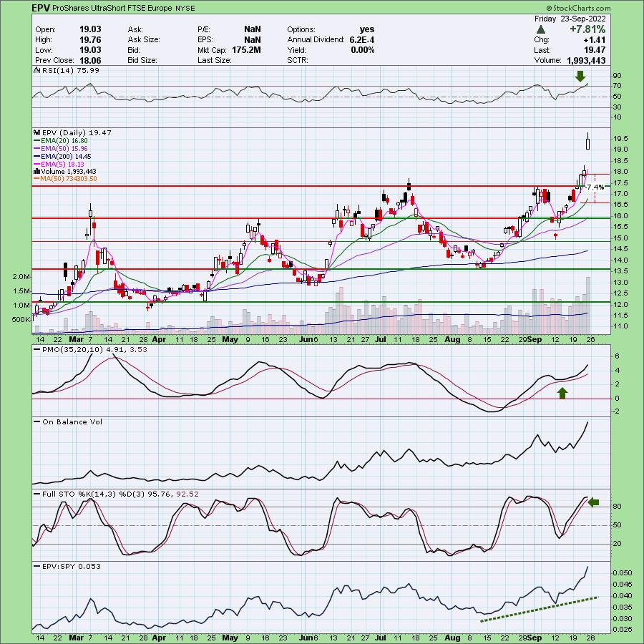Click the Mkt Cap value 175.2M
644x644 pixels.
[x=245, y=50]
